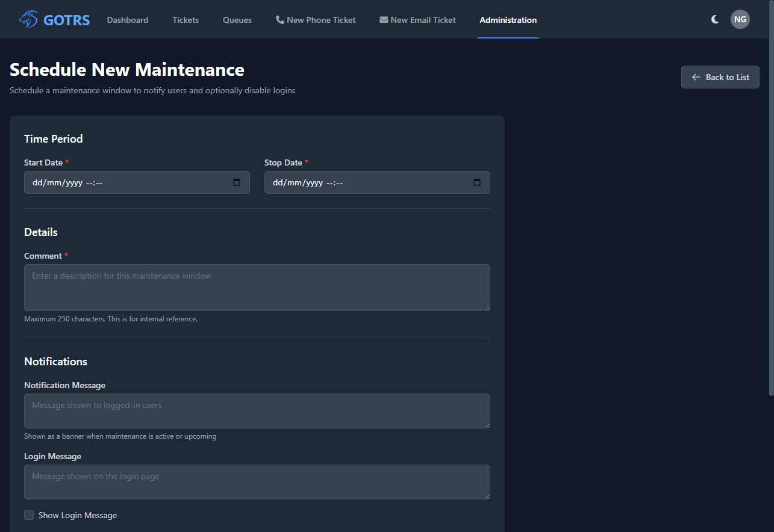
Task: Toggle dark mode with the moon icon
Action: pyautogui.click(x=714, y=19)
